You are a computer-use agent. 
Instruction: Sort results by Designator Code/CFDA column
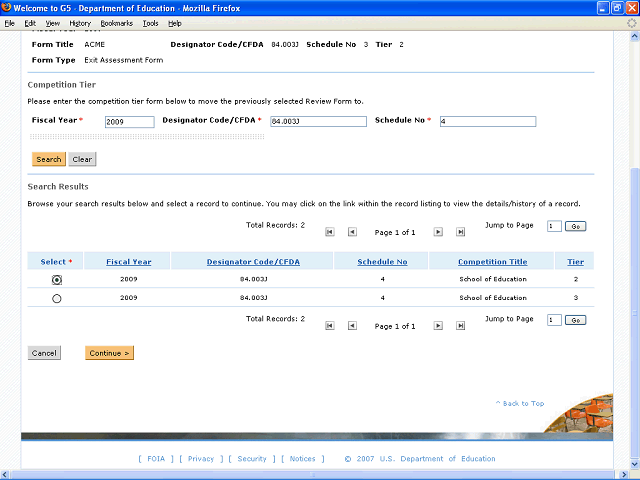[x=253, y=262]
